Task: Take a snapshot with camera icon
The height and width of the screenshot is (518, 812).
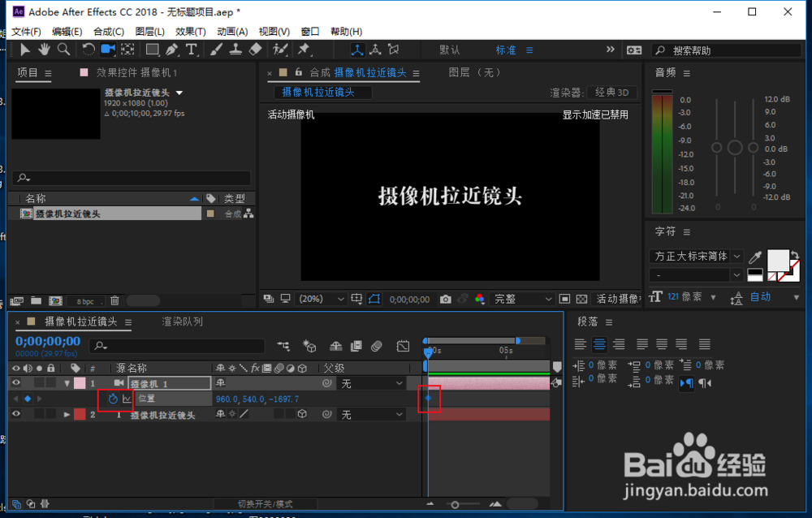Action: [445, 299]
